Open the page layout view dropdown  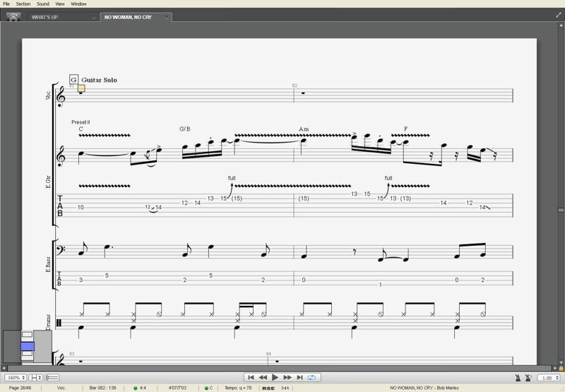click(36, 378)
